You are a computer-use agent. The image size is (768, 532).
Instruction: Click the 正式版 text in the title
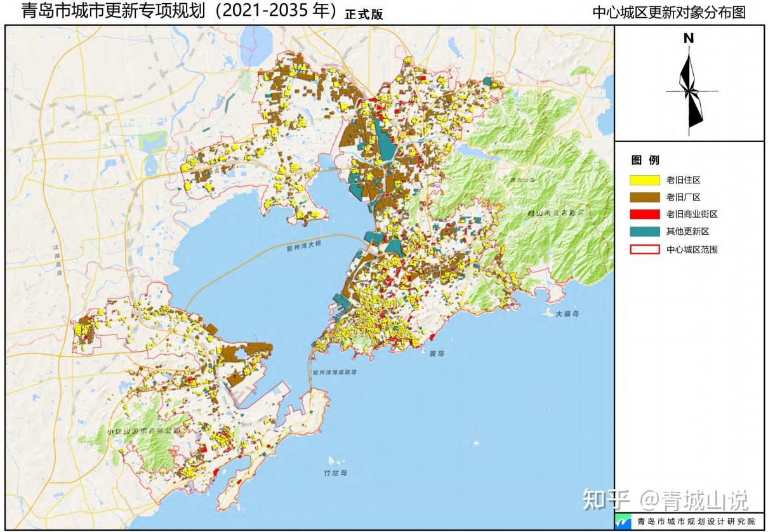(364, 15)
